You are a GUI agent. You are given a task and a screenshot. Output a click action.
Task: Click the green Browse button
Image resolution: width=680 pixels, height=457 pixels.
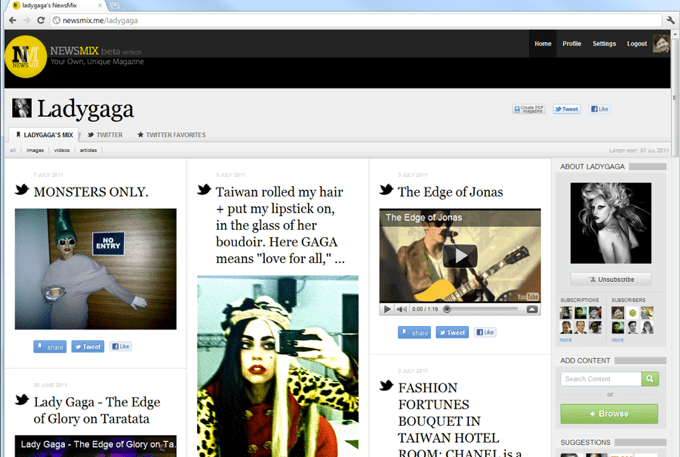tap(609, 414)
